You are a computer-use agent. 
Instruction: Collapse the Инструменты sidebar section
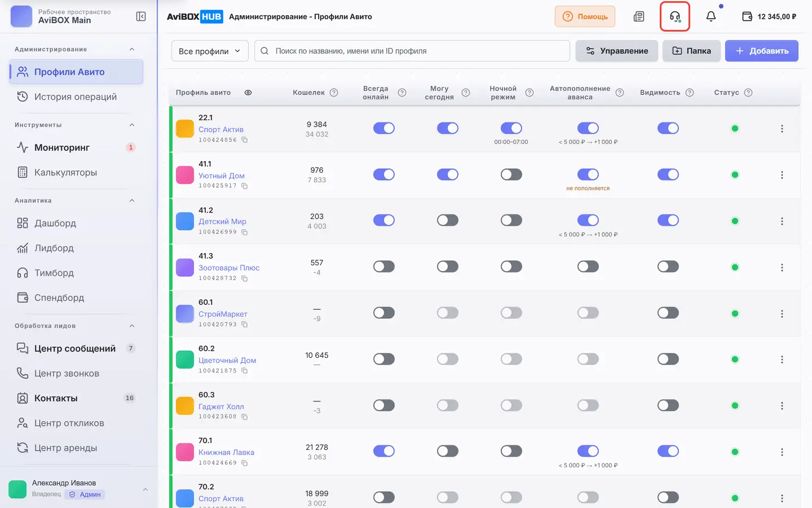point(132,125)
